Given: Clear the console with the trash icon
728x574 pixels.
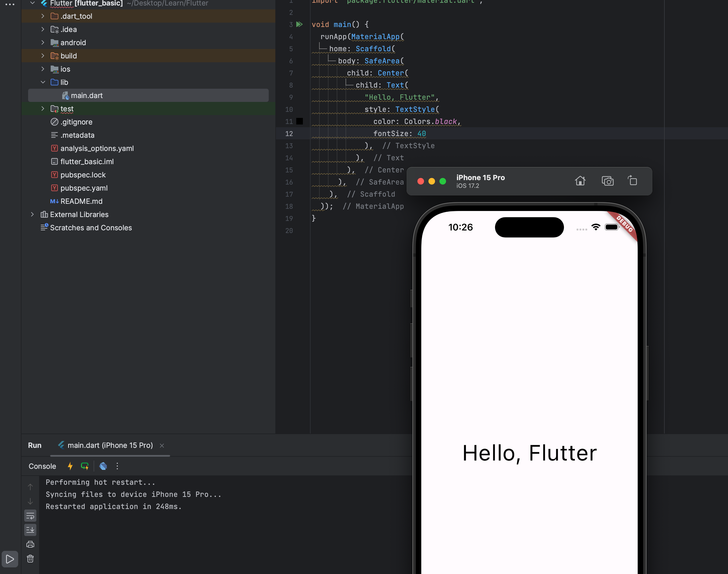Looking at the screenshot, I should 30,559.
